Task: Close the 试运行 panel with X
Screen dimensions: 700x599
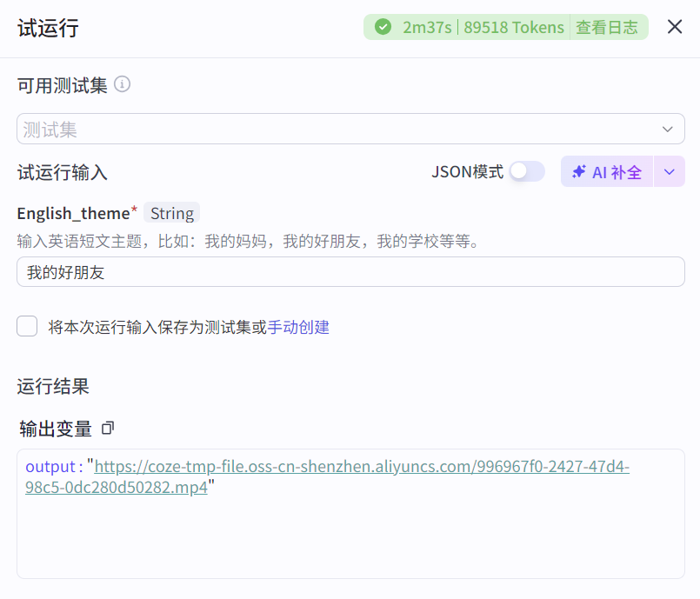Action: point(675,27)
